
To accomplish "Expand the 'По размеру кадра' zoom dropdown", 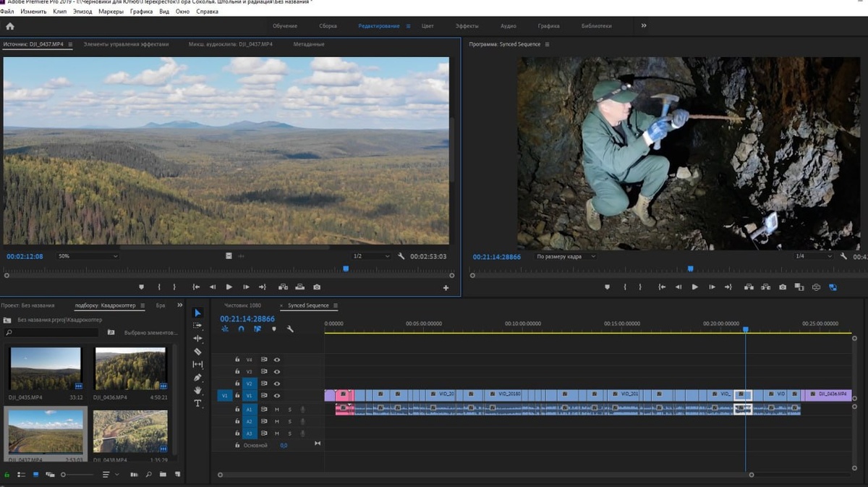I will pos(566,256).
